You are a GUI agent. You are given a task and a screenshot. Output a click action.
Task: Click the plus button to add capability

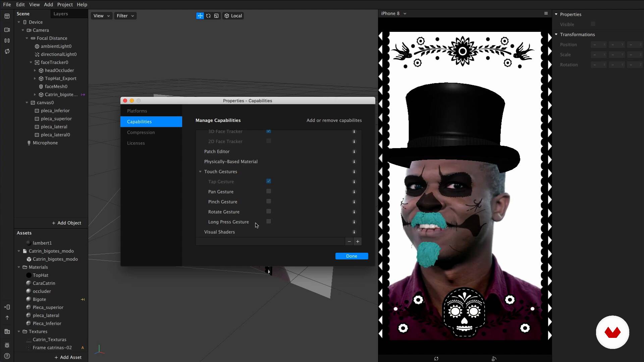pos(358,242)
